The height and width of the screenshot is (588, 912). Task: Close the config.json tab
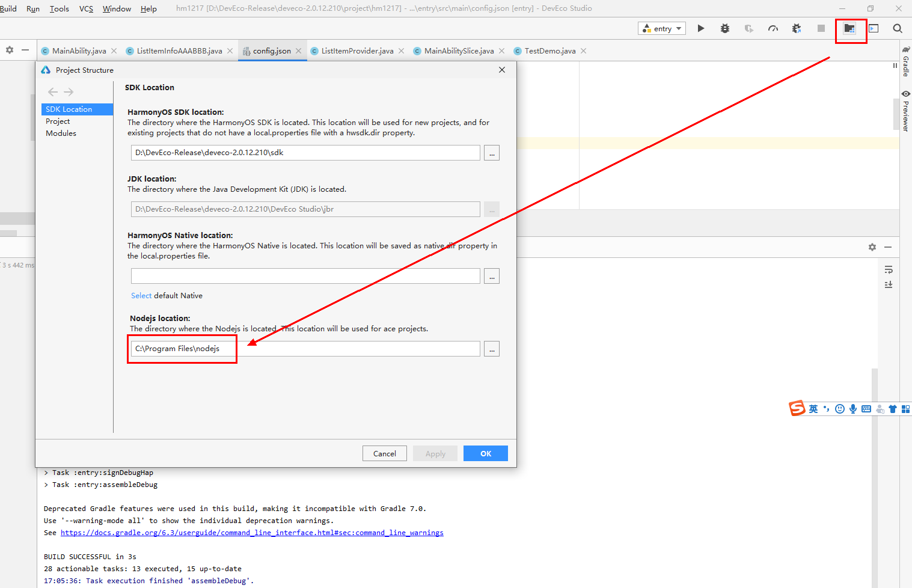pyautogui.click(x=298, y=51)
